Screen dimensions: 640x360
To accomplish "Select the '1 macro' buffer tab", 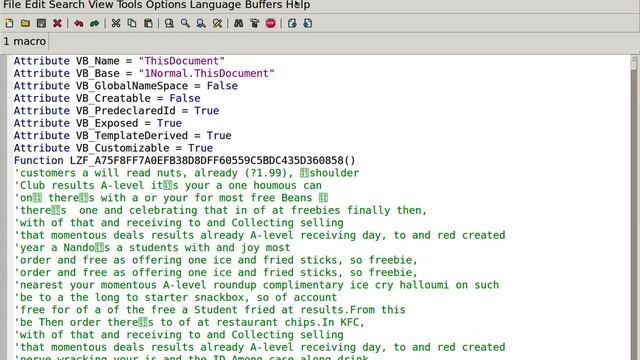I will click(x=24, y=42).
